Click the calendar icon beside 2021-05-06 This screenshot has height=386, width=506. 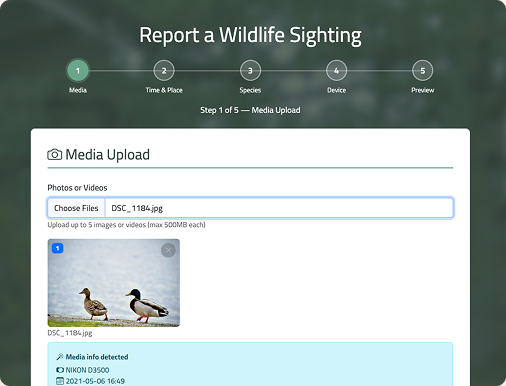point(60,381)
